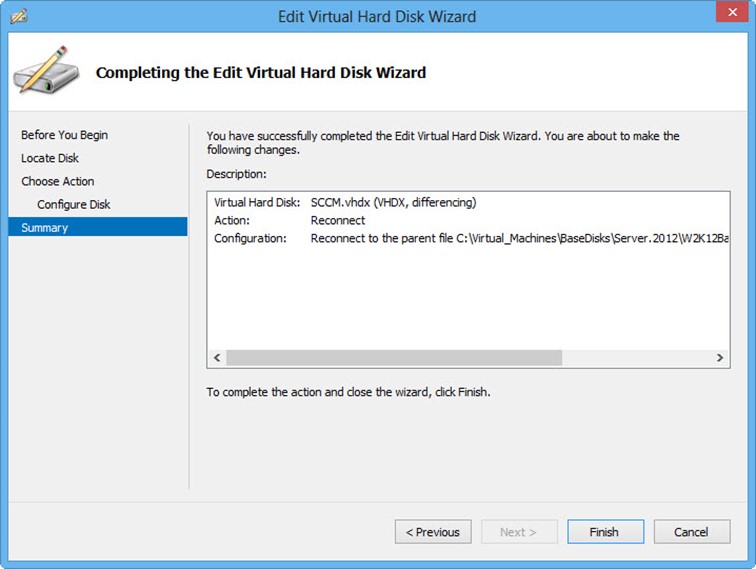
Task: Select the Locate Disk step
Action: click(50, 158)
